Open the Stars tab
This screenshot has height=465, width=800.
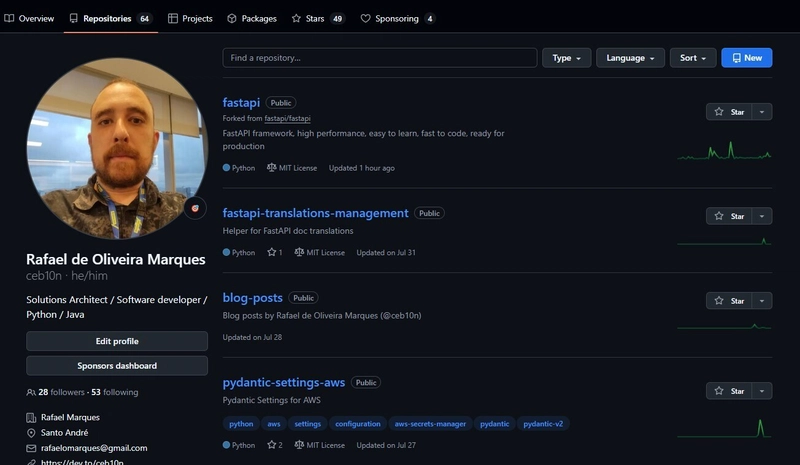[x=318, y=18]
